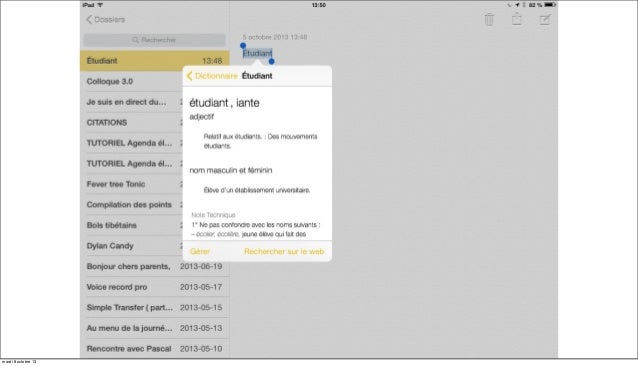638x366 pixels.
Task: Tap the Wi-Fi icon in status bar
Action: pos(100,5)
